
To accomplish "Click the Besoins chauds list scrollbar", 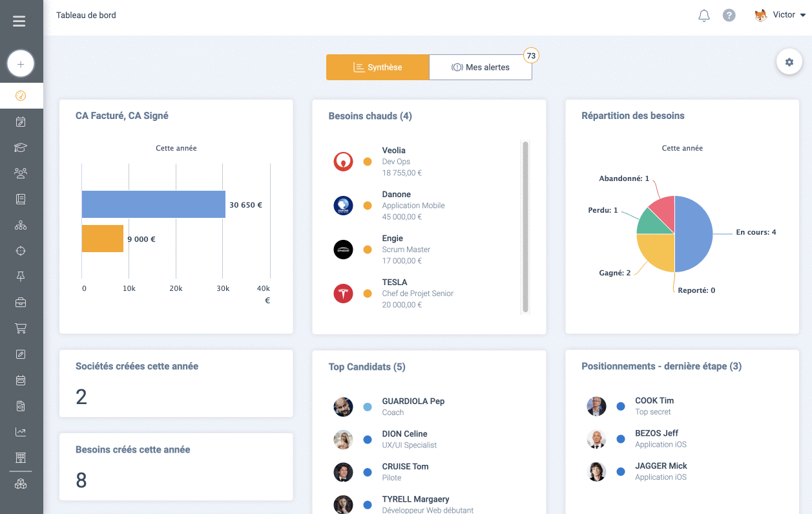I will pyautogui.click(x=525, y=227).
